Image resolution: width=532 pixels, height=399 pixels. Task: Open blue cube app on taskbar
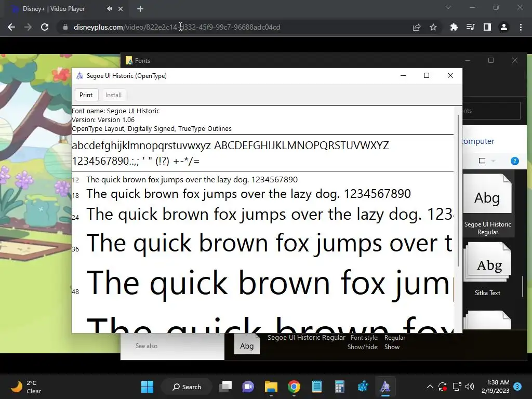(362, 387)
